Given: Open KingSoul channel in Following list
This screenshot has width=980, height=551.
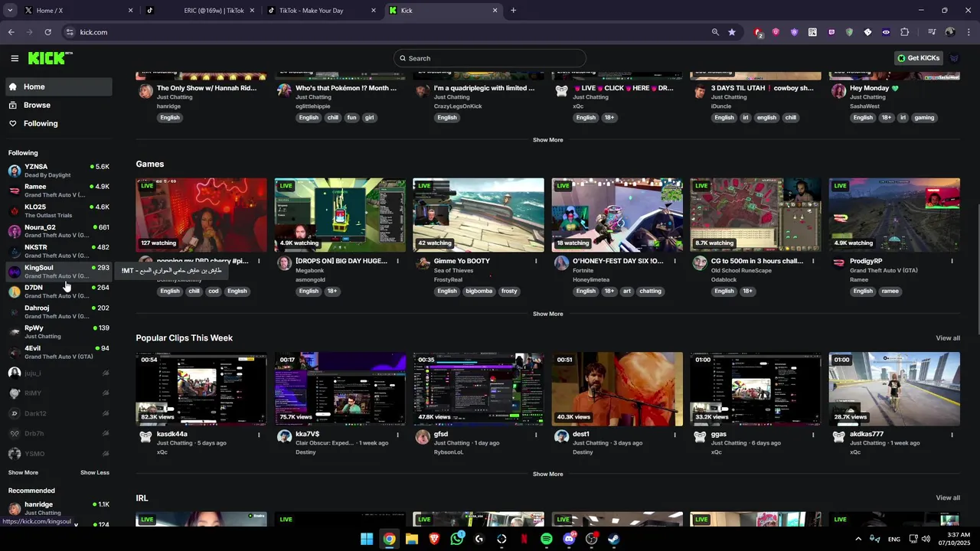Looking at the screenshot, I should (x=58, y=272).
